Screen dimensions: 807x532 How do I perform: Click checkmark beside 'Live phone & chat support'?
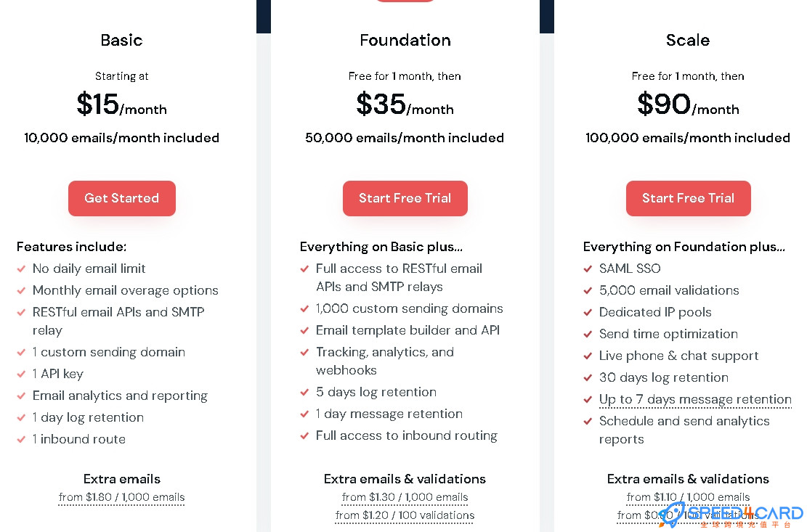point(588,356)
